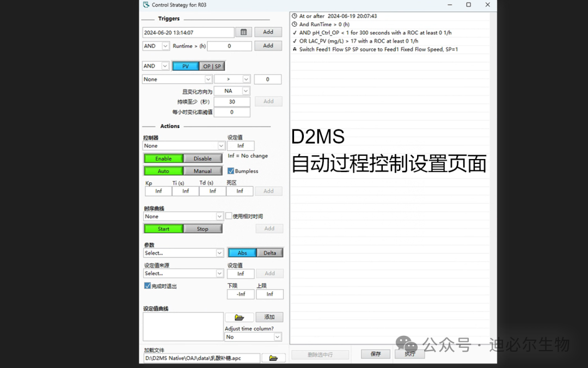
Task: Toggle the Bumpless checkbox
Action: pos(231,171)
